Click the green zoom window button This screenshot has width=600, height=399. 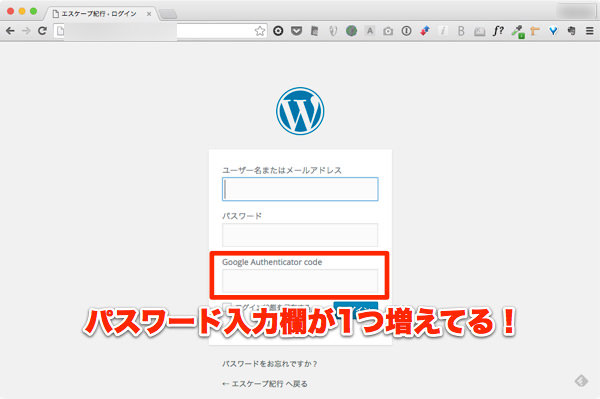34,11
